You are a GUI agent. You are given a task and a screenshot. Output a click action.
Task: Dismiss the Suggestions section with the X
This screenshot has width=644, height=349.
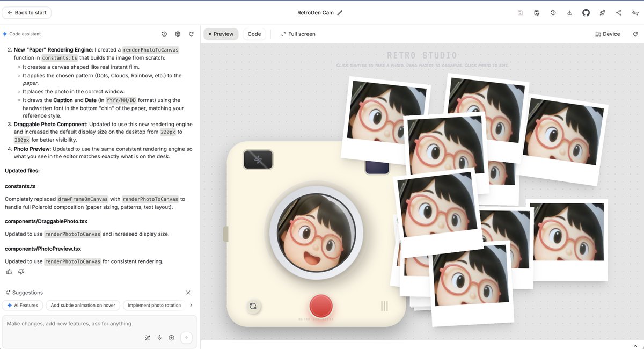(188, 293)
